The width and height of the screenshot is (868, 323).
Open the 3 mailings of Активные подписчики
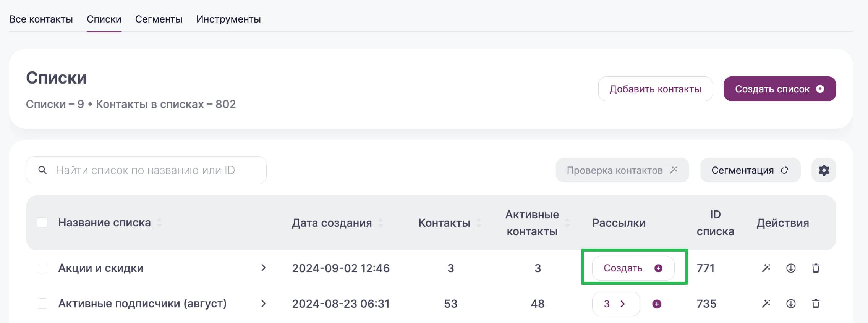[x=616, y=304]
